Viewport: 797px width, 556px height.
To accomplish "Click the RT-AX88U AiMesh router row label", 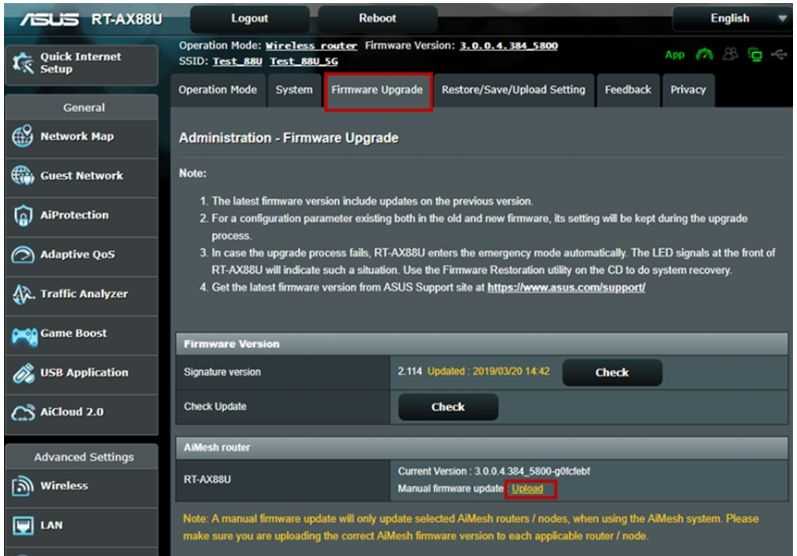I will 207,480.
